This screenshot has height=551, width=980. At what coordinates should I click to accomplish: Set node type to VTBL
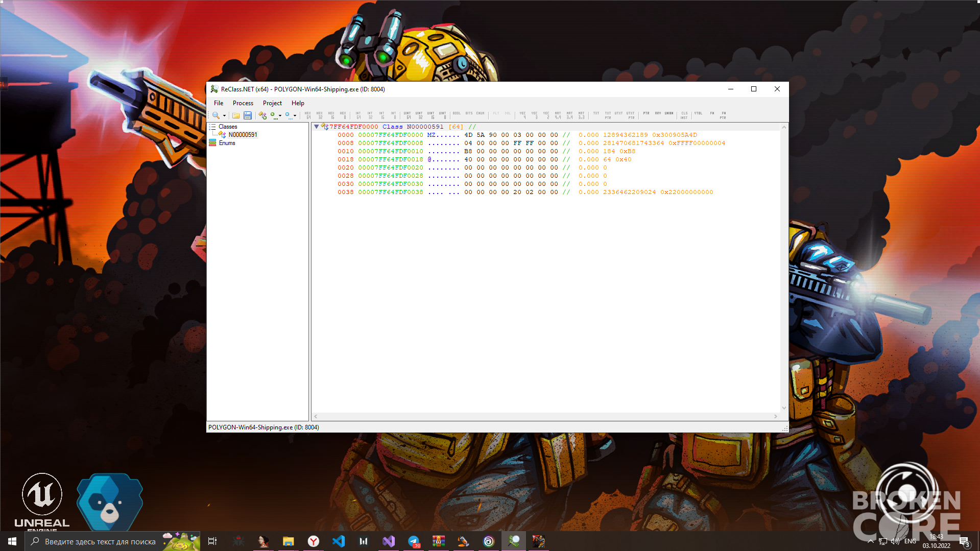tap(699, 113)
